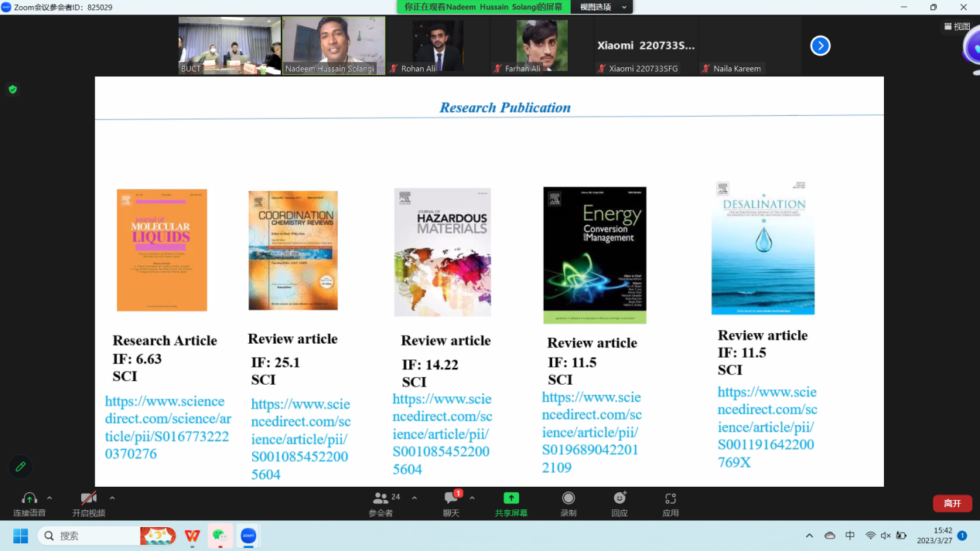Click the Desalination journal cover
Screen dimensions: 980x551
pyautogui.click(x=763, y=248)
